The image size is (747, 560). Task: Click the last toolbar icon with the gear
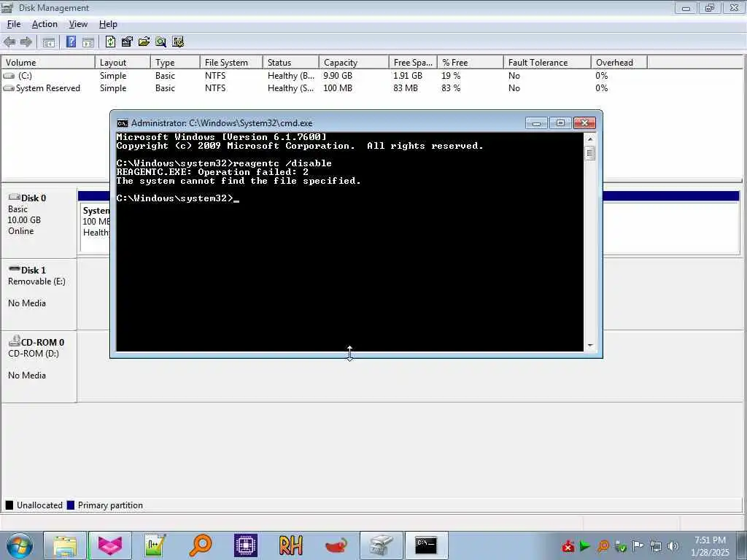tap(178, 42)
